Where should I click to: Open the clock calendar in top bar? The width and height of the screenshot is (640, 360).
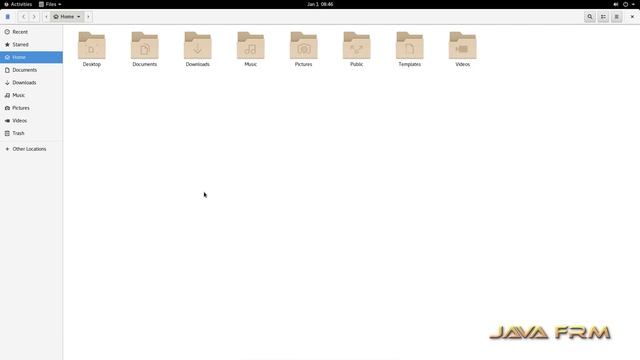[320, 4]
